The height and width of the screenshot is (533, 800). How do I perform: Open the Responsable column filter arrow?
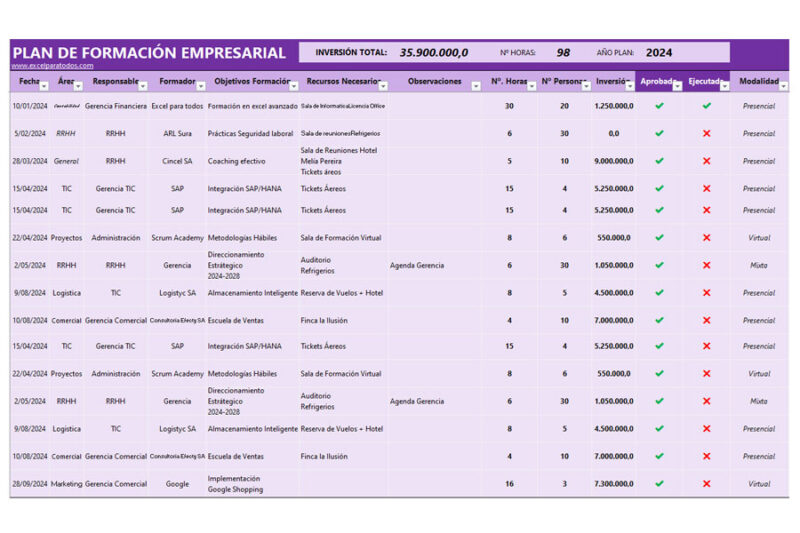tap(143, 86)
